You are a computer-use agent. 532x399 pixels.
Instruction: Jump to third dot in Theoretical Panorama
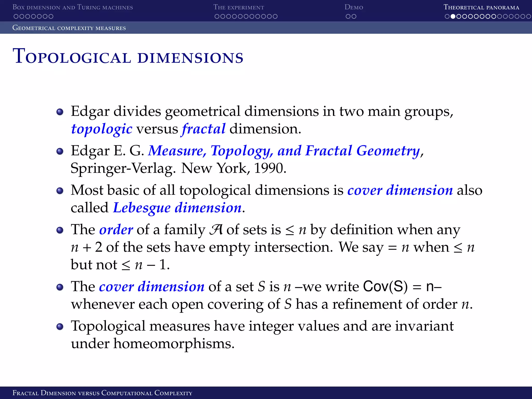click(x=459, y=16)
